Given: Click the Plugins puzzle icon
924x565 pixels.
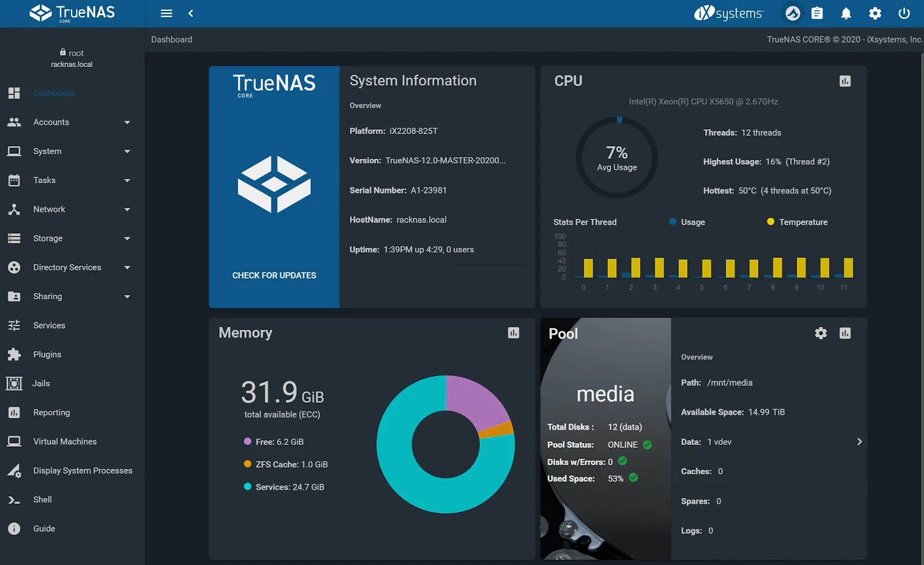Looking at the screenshot, I should pos(14,354).
